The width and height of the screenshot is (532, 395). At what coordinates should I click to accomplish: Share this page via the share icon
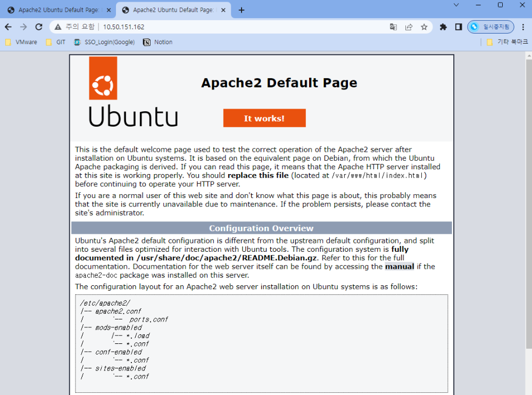409,27
